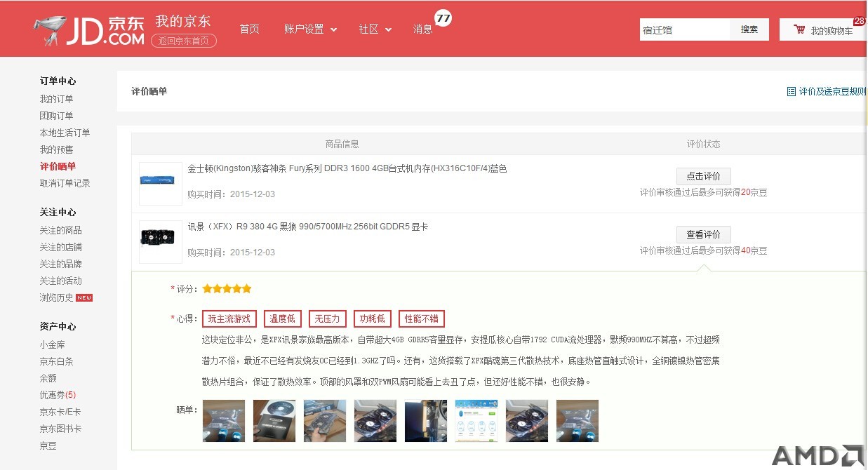Expand the 社区 dropdown

pos(375,29)
